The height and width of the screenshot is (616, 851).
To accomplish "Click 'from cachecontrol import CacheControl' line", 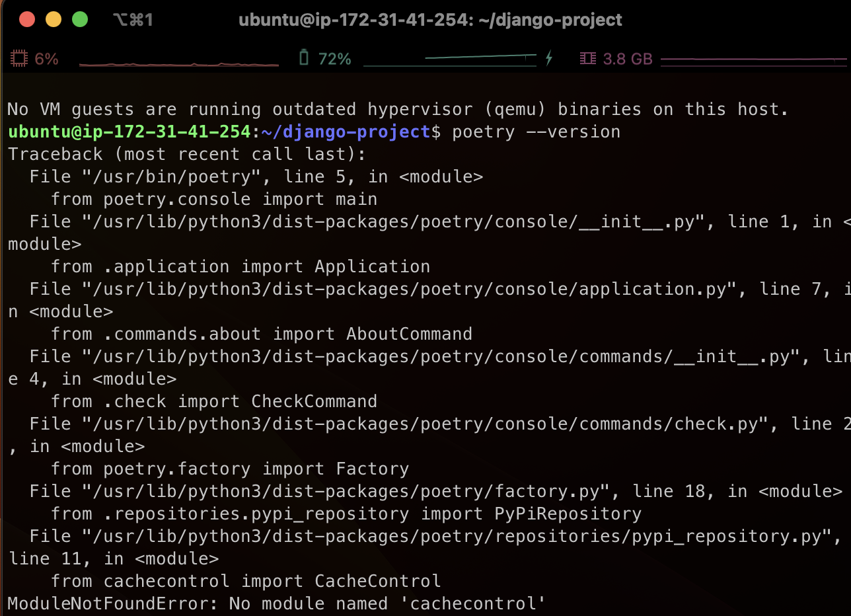I will pyautogui.click(x=246, y=581).
